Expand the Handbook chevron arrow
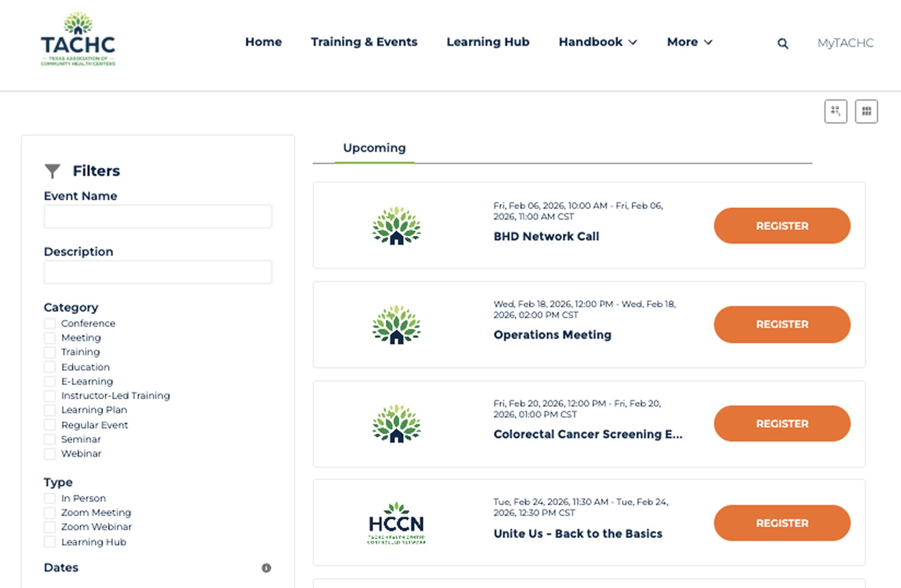The image size is (901, 588). pos(634,42)
